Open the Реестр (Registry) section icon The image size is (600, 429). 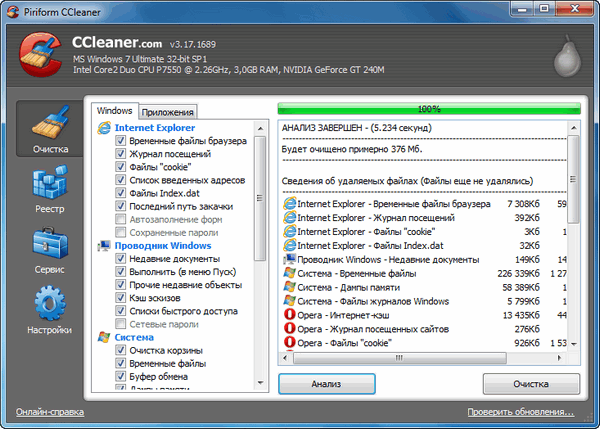click(49, 188)
